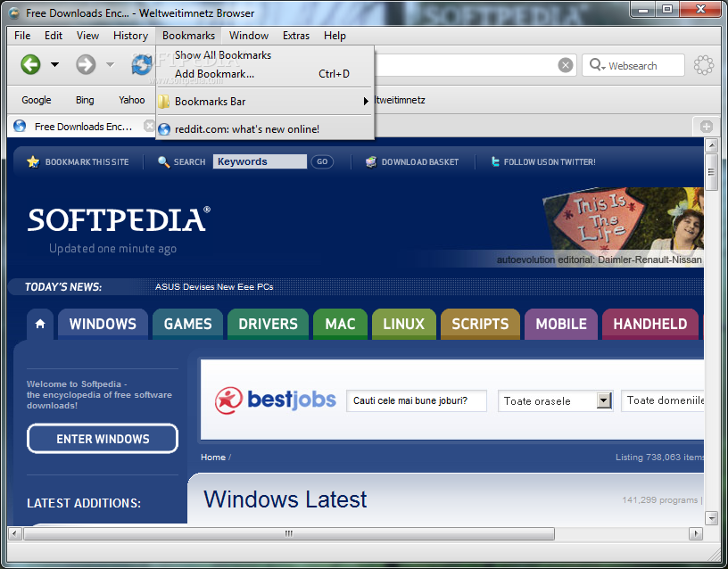The image size is (728, 569).
Task: Open the Edit menu
Action: tap(54, 36)
